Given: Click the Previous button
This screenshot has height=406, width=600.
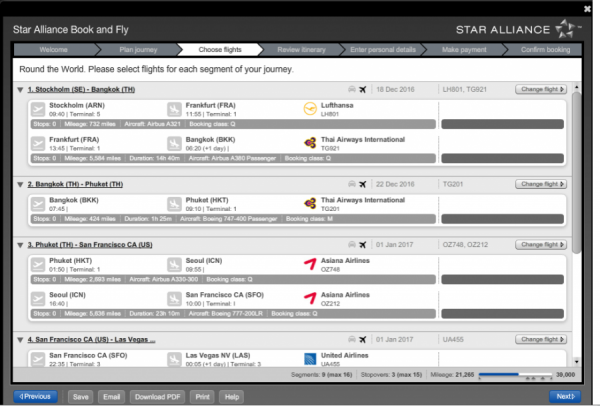Looking at the screenshot, I should pyautogui.click(x=36, y=396).
